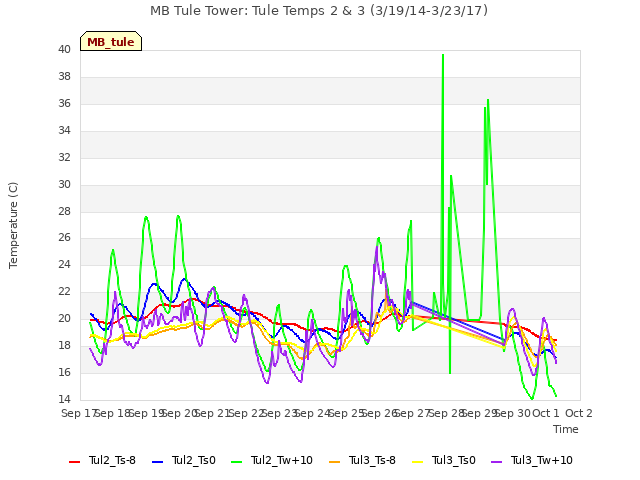Click the Time axis title
The image size is (640, 480).
pos(566,429)
